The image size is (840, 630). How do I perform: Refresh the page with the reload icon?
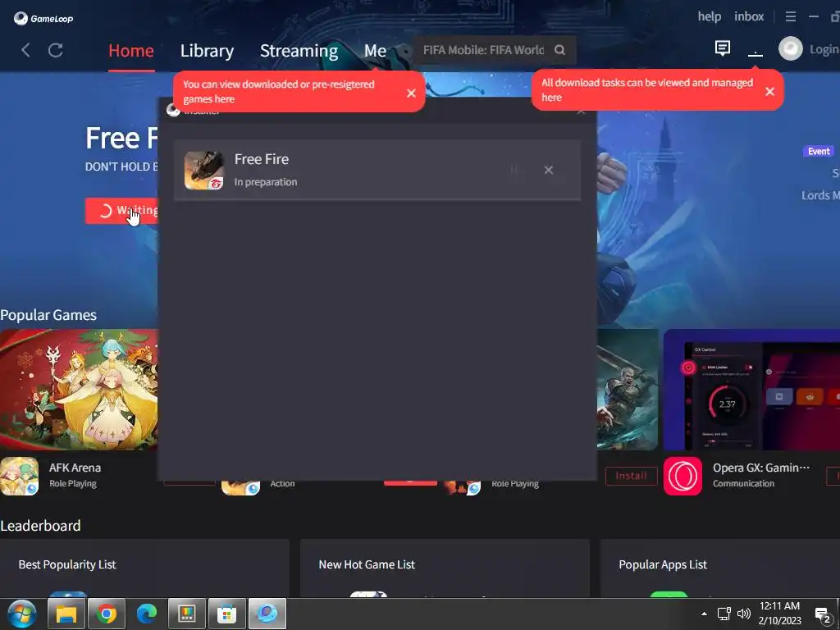(x=56, y=50)
